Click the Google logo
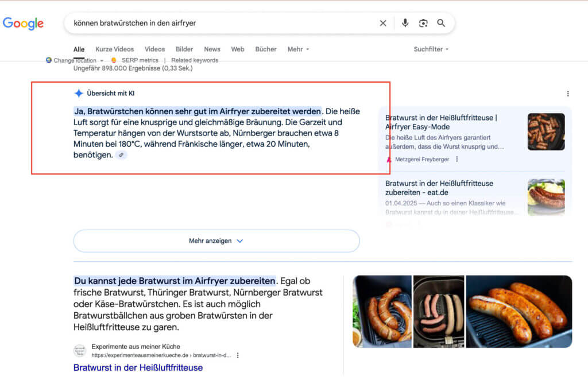The width and height of the screenshot is (588, 380). pos(23,23)
